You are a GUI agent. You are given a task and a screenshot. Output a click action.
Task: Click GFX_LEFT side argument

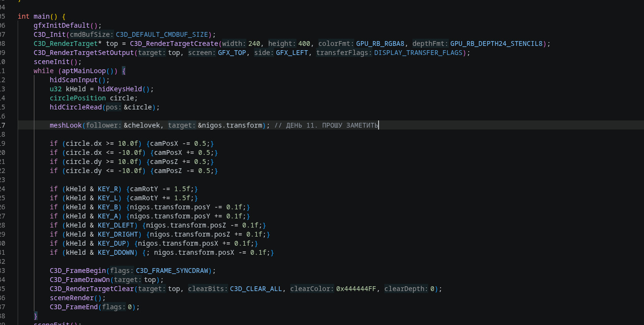(292, 53)
